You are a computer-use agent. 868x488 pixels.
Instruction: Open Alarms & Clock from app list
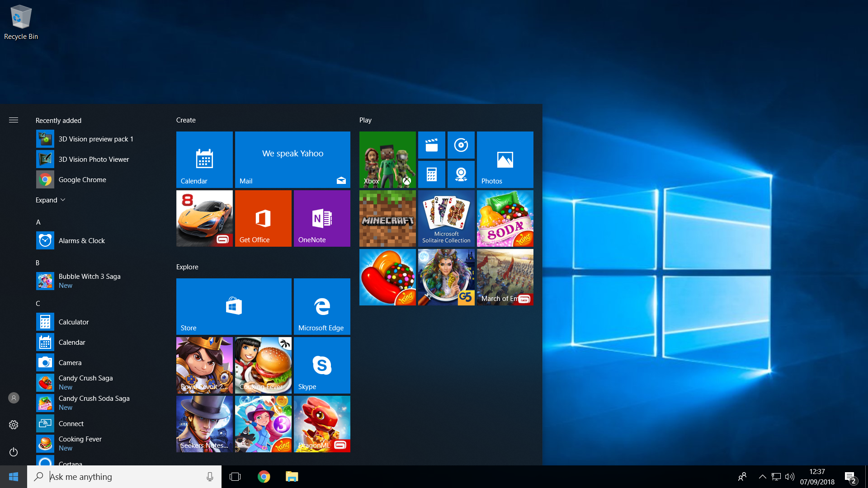click(81, 240)
